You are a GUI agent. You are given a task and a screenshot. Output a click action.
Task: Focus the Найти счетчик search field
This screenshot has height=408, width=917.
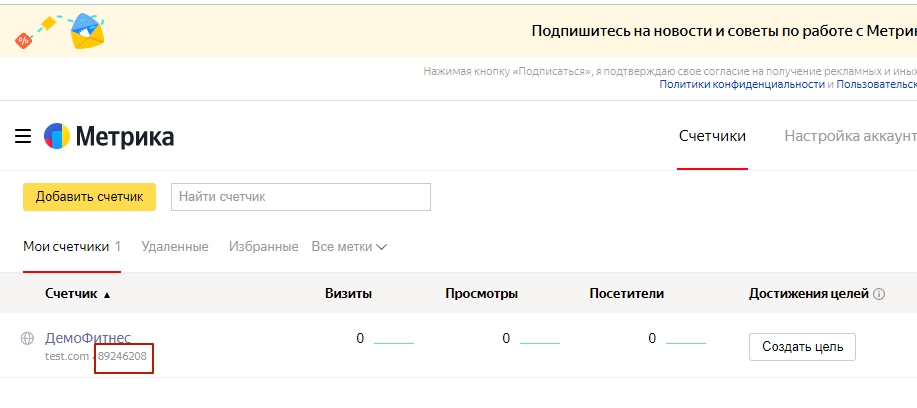tap(301, 197)
